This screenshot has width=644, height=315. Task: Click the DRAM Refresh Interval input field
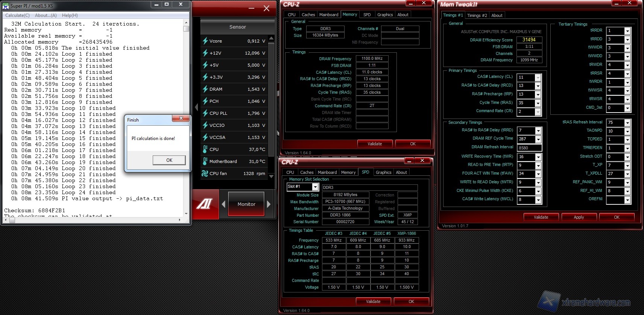coord(529,148)
